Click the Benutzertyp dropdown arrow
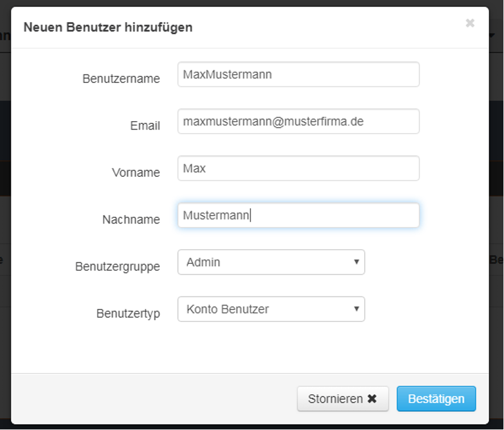This screenshot has height=430, width=504. click(x=356, y=309)
